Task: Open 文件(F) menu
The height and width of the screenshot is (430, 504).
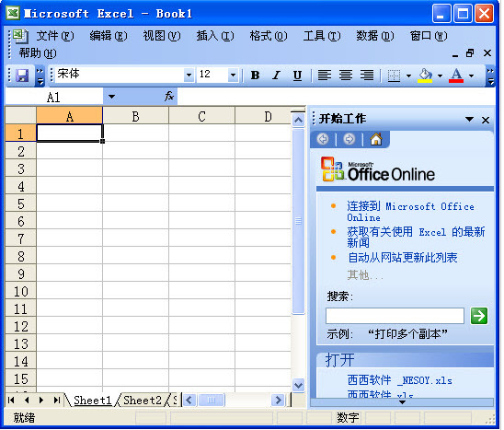Action: [x=55, y=36]
